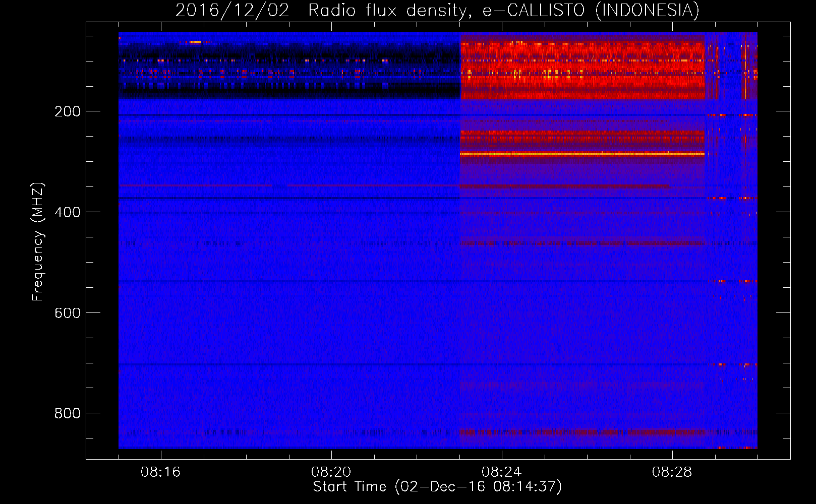This screenshot has height=504, width=816.
Task: Click the red burst region below 200 MHz
Action: tap(582, 71)
